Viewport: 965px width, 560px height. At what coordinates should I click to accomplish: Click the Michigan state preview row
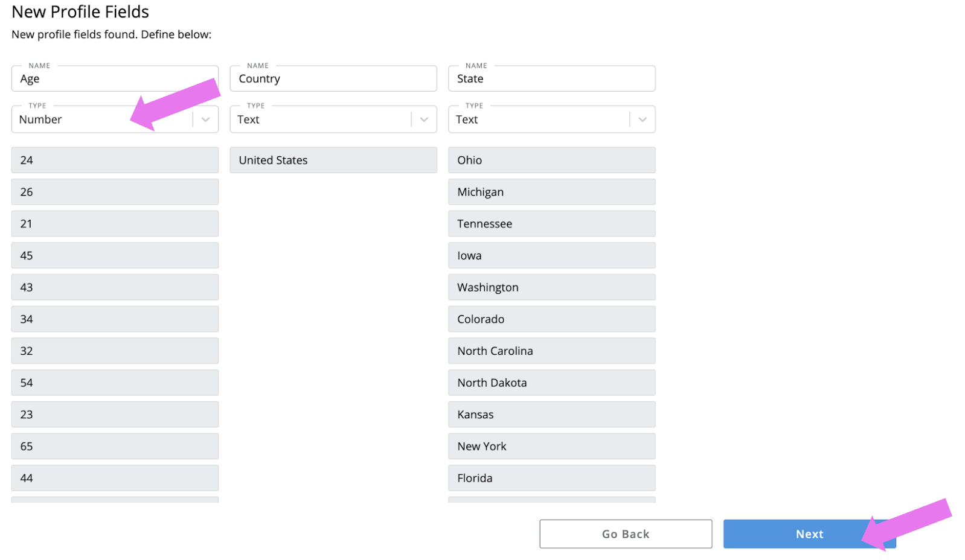coord(551,192)
